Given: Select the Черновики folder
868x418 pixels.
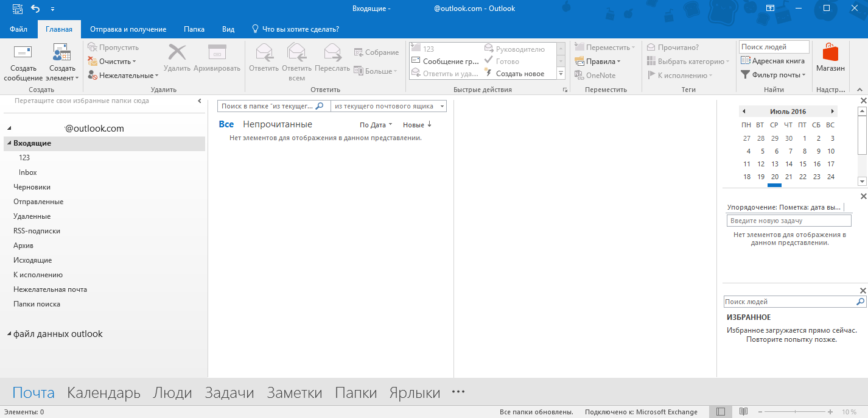Looking at the screenshot, I should pyautogui.click(x=32, y=187).
